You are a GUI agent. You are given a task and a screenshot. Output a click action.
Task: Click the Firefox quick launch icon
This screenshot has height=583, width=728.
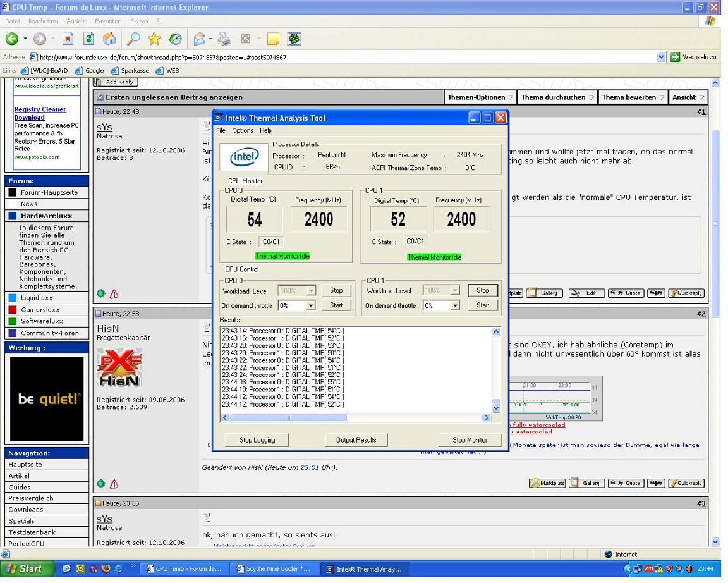point(106,568)
